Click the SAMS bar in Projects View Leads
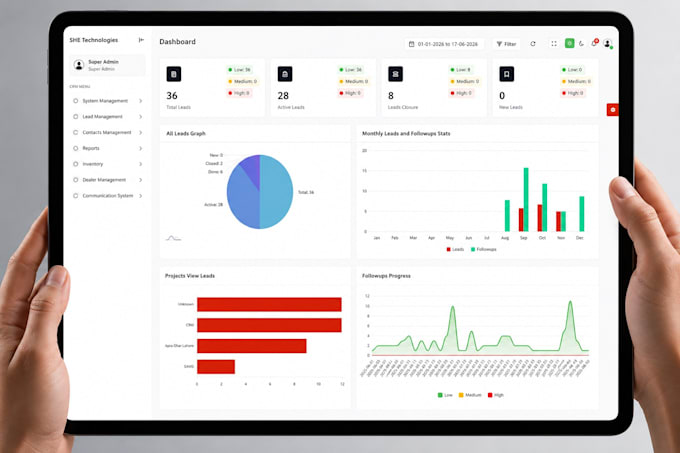The height and width of the screenshot is (453, 680). [216, 367]
